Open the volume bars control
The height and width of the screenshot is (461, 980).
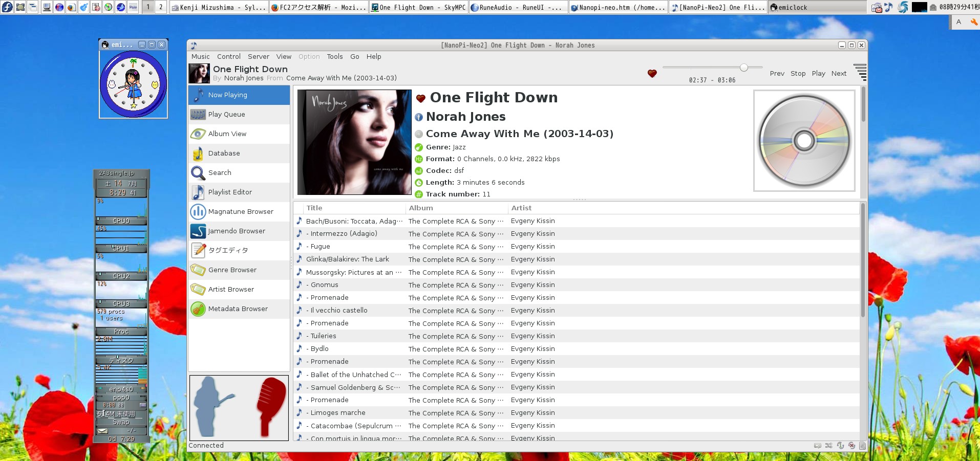click(x=860, y=73)
